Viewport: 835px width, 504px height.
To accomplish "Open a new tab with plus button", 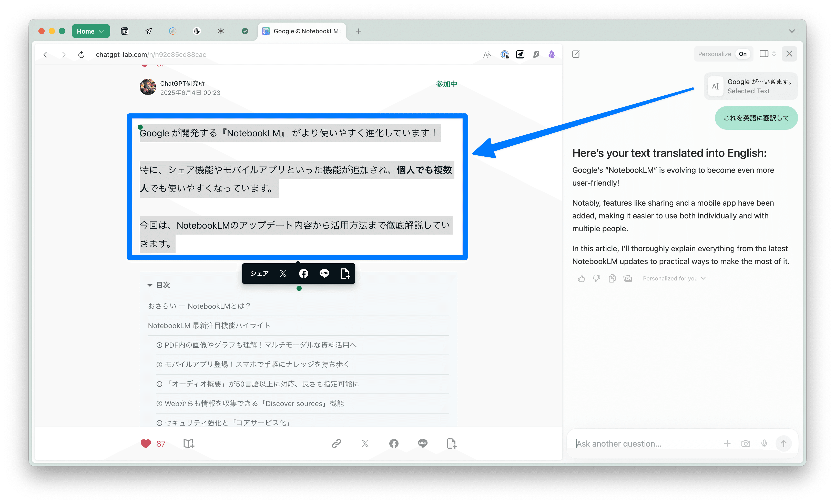I will [x=359, y=31].
